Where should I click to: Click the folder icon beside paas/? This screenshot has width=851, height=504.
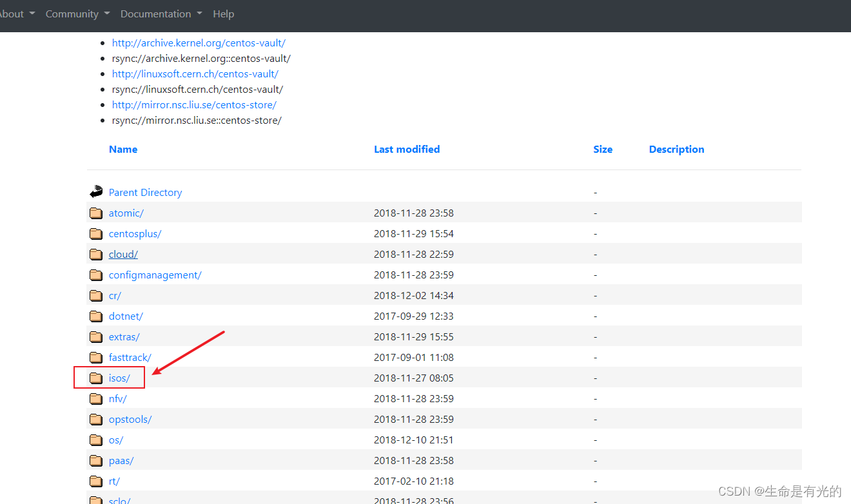coord(96,460)
